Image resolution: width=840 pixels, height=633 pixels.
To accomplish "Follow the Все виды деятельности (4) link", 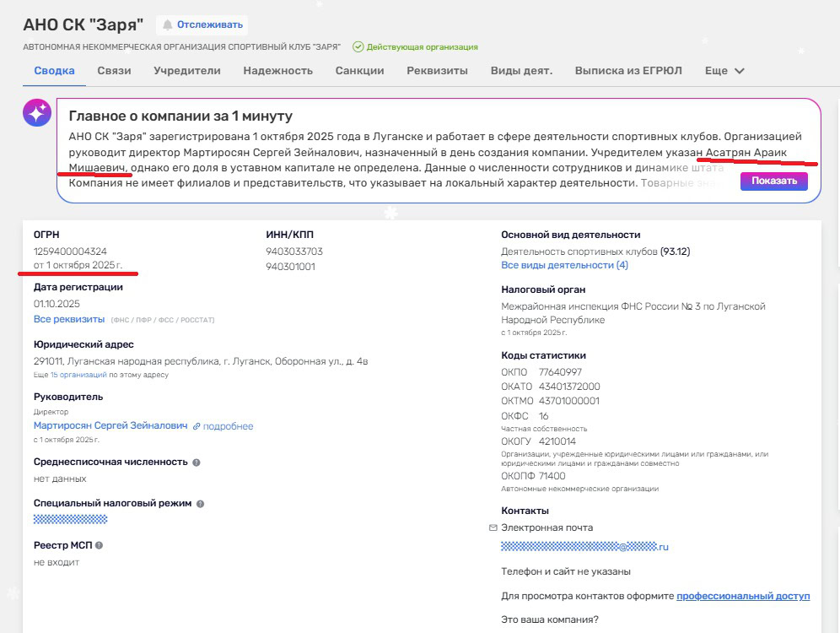I will tap(564, 265).
